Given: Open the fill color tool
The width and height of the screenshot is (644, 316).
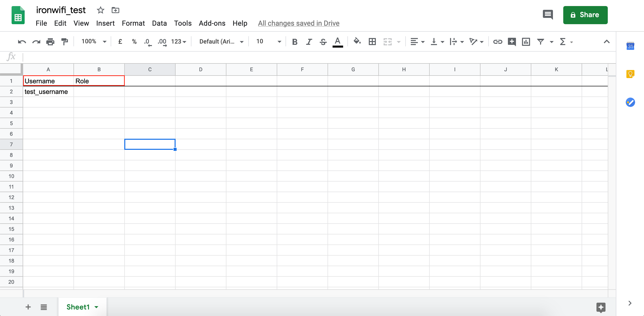Looking at the screenshot, I should tap(357, 42).
